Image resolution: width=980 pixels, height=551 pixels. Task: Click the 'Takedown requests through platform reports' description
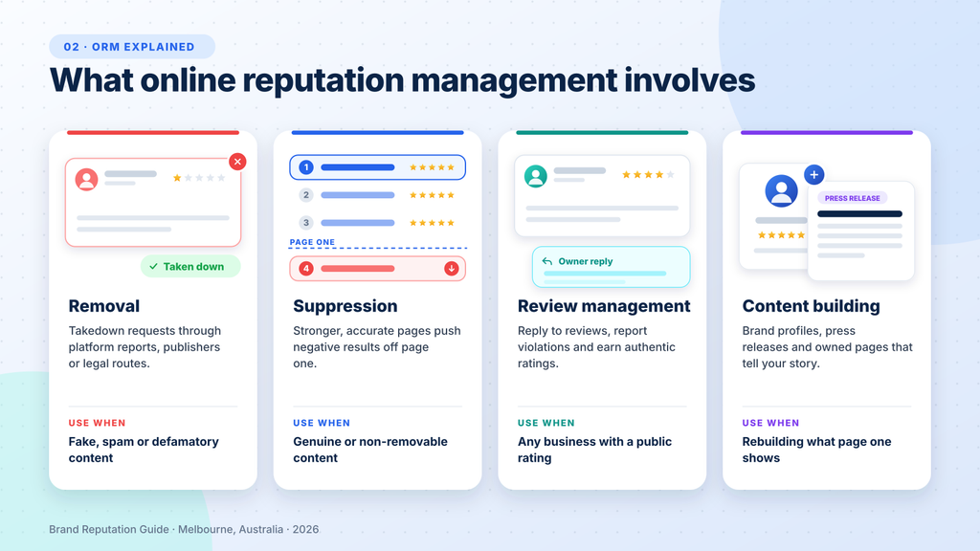[145, 347]
